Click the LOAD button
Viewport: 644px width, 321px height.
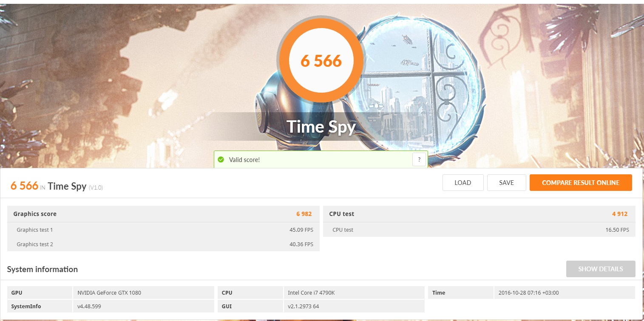click(x=463, y=183)
